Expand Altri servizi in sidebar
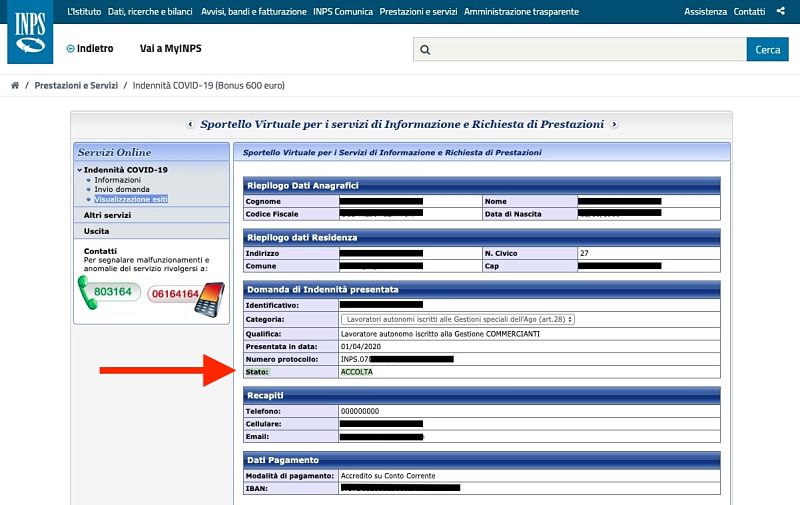 (107, 215)
